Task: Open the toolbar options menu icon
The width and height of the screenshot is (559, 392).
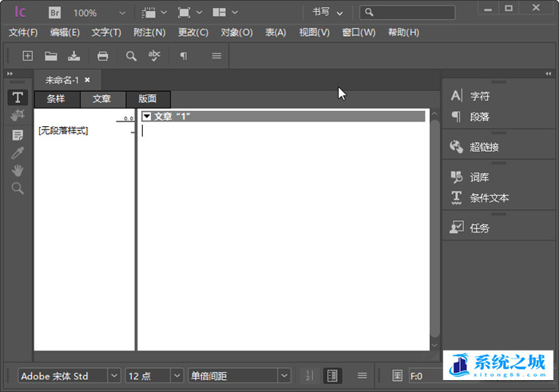Action: tap(216, 56)
